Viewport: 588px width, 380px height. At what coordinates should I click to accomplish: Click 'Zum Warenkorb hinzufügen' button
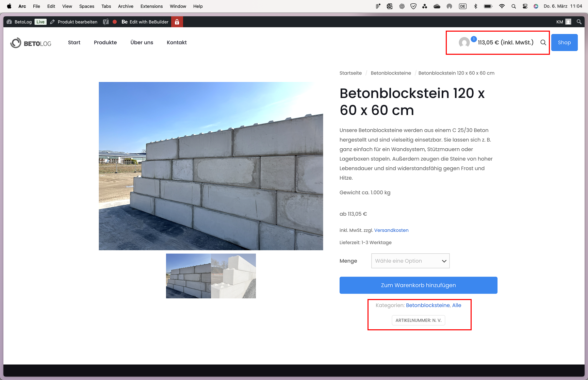tap(418, 285)
